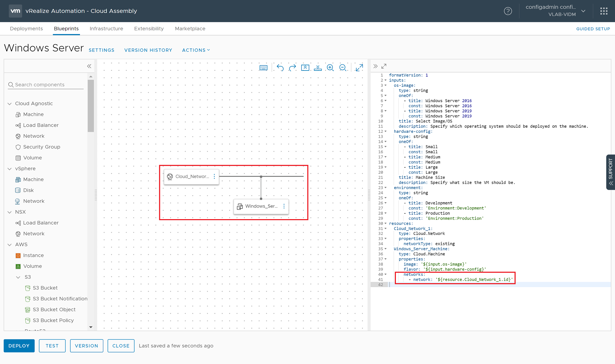Zoom in on the blueprint canvas
The height and width of the screenshot is (364, 615).
pos(330,68)
